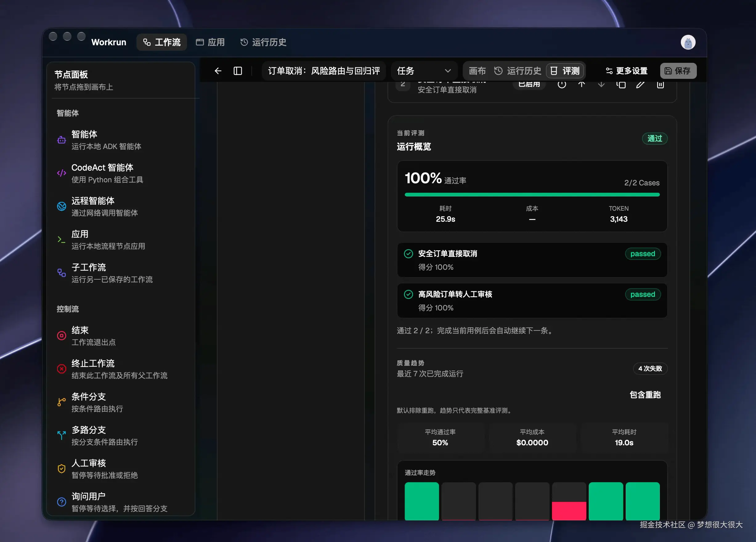
Task: Click the red pass-rate trend bar
Action: (x=569, y=511)
